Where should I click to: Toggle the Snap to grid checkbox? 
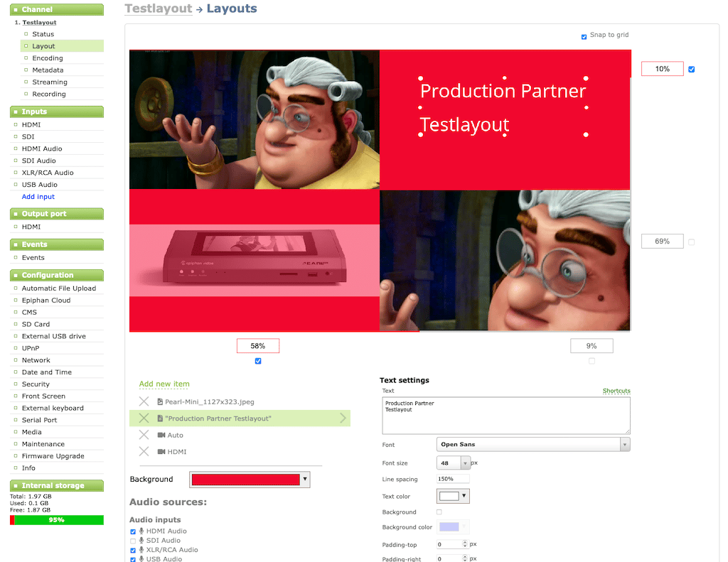584,36
